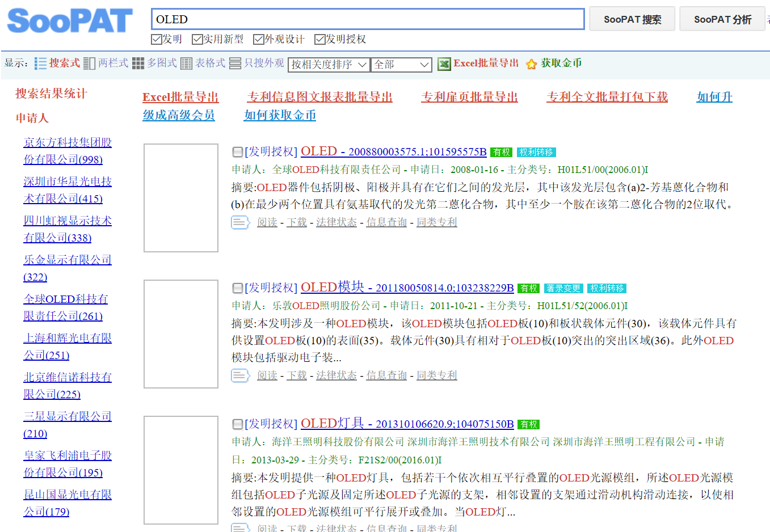Toggle the 发明 checkbox

click(x=157, y=39)
